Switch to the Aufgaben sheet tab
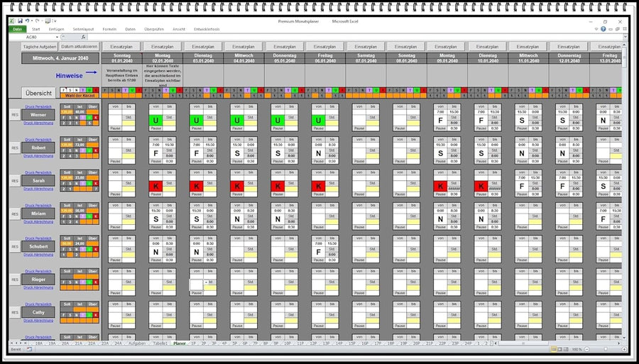This screenshot has width=639, height=364. coord(138,343)
